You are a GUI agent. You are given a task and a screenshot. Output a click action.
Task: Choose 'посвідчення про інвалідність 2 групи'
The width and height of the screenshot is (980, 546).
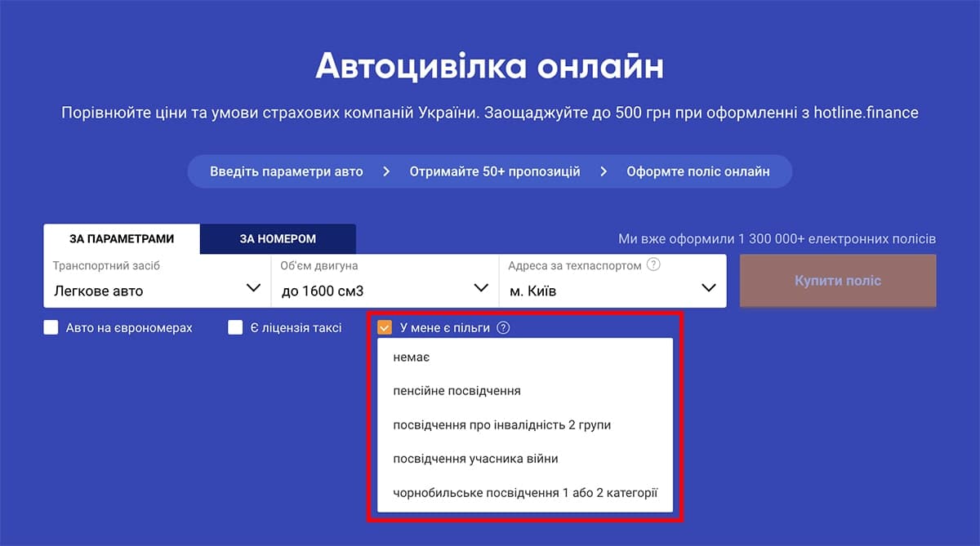coord(525,425)
